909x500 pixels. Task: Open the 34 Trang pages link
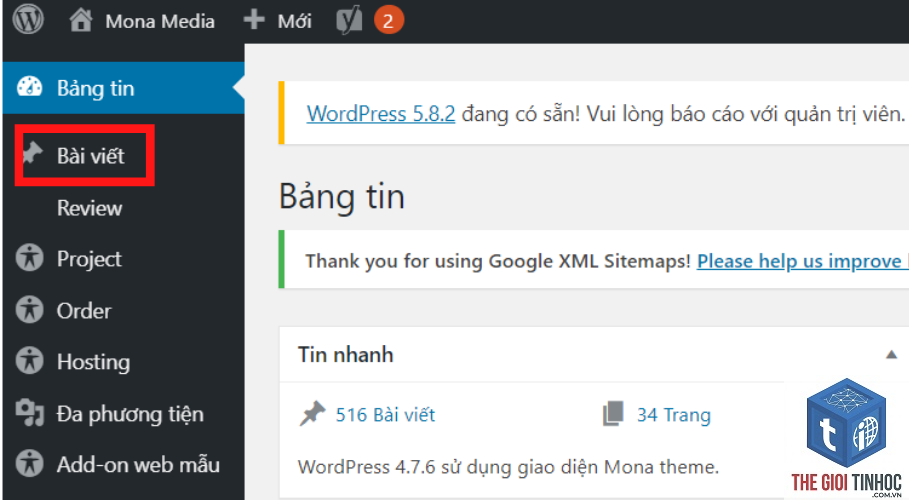[674, 415]
